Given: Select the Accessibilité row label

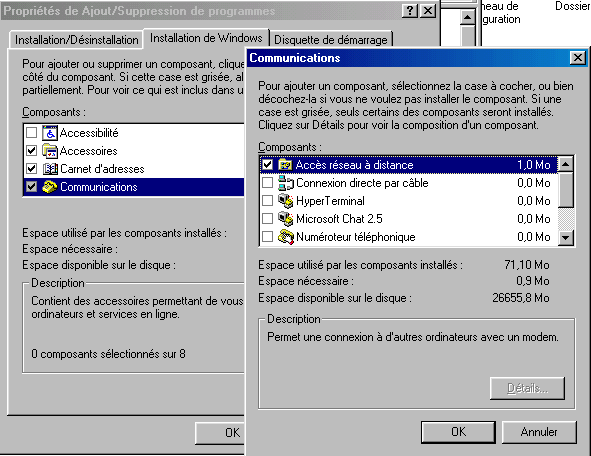Looking at the screenshot, I should pos(89,133).
